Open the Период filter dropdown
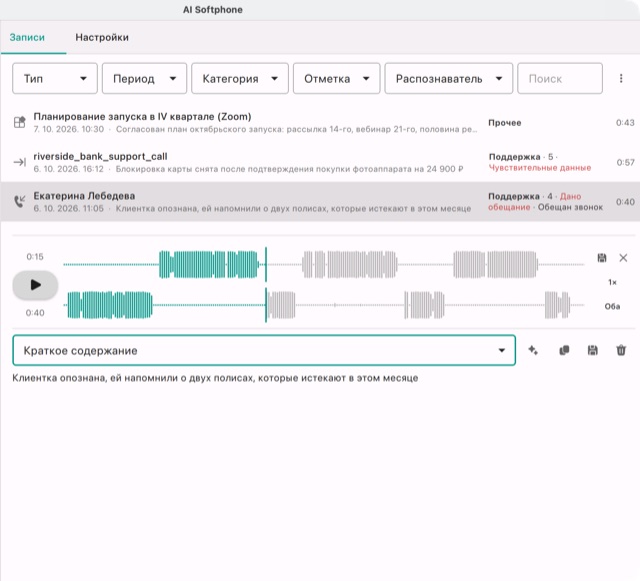The height and width of the screenshot is (581, 640). point(144,78)
